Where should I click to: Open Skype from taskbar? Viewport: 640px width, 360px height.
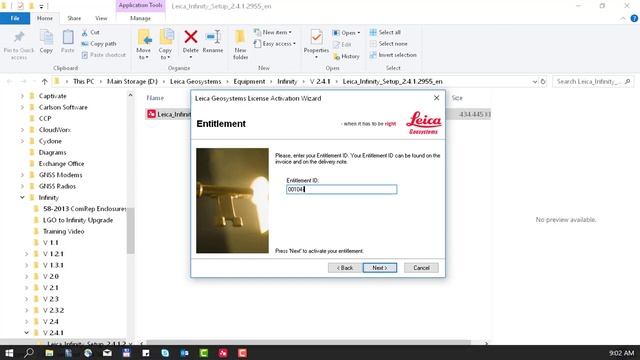pos(165,353)
